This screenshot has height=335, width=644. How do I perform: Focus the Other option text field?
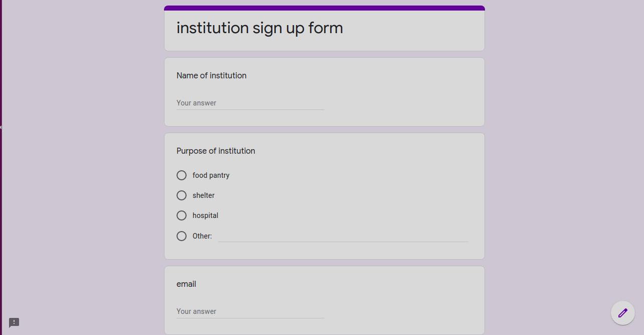pyautogui.click(x=343, y=236)
